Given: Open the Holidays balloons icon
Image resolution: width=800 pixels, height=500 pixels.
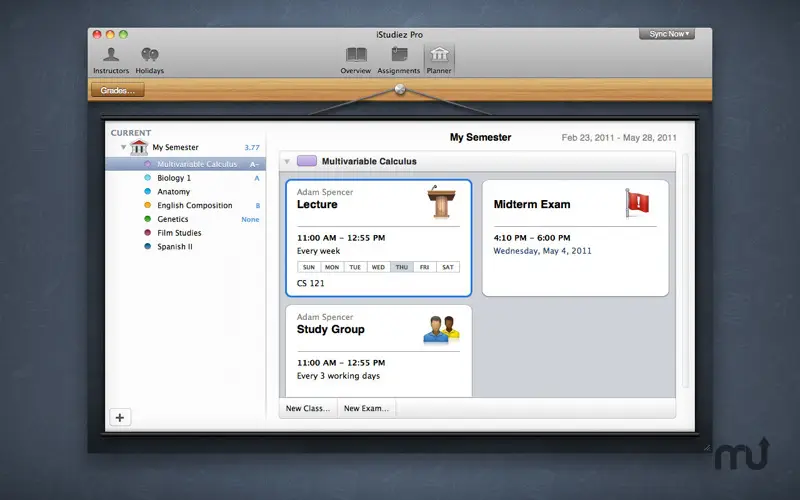Looking at the screenshot, I should (149, 55).
